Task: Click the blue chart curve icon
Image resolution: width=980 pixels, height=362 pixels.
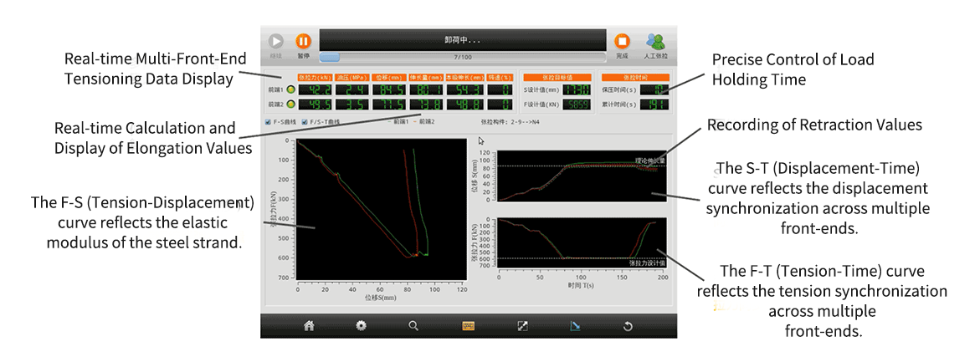Action: (x=575, y=326)
